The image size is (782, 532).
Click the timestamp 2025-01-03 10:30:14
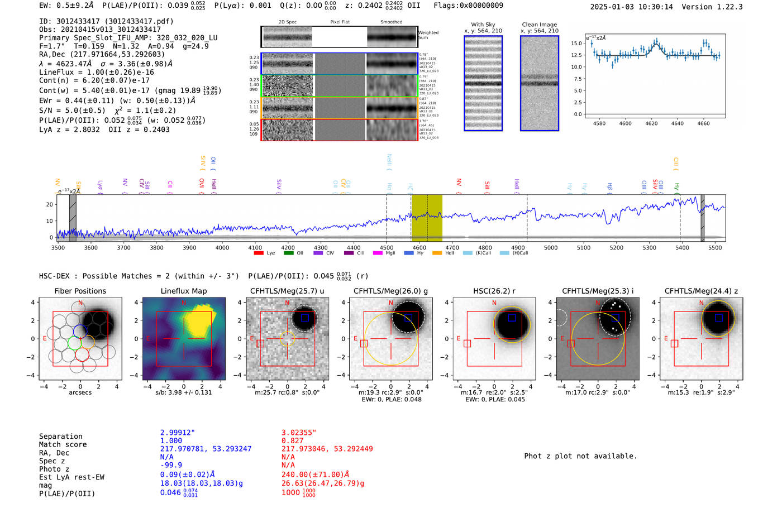coord(631,7)
